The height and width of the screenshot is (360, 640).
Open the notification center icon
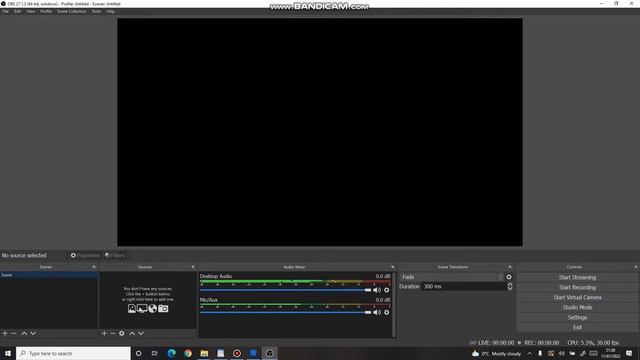tap(629, 353)
